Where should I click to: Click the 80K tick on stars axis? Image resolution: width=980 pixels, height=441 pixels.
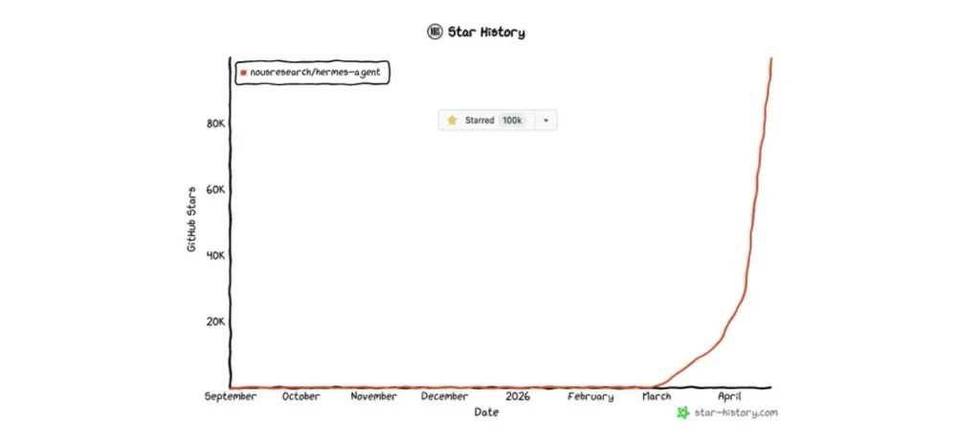click(214, 123)
